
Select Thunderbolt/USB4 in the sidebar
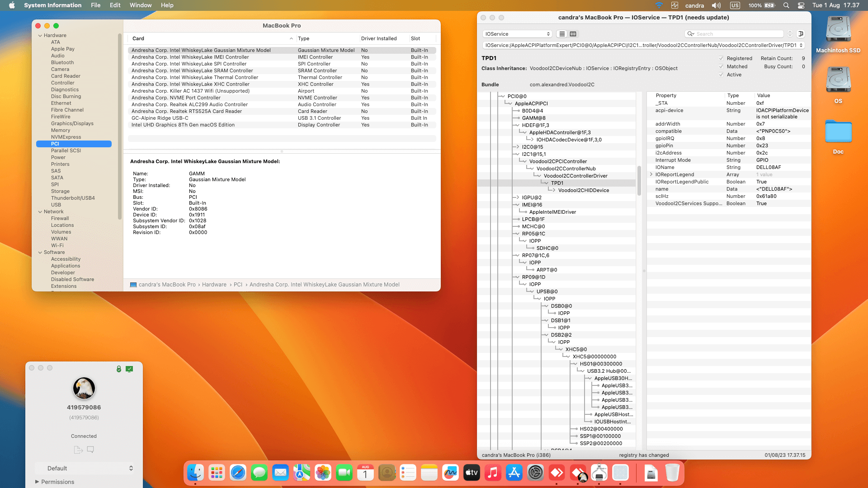pyautogui.click(x=73, y=198)
